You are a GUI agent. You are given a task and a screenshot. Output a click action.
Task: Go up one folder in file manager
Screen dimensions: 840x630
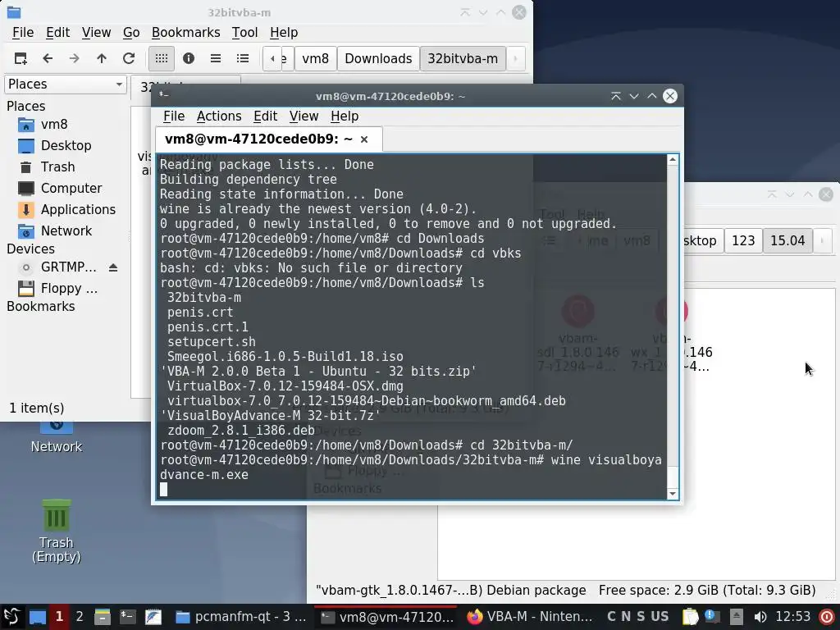click(x=101, y=58)
